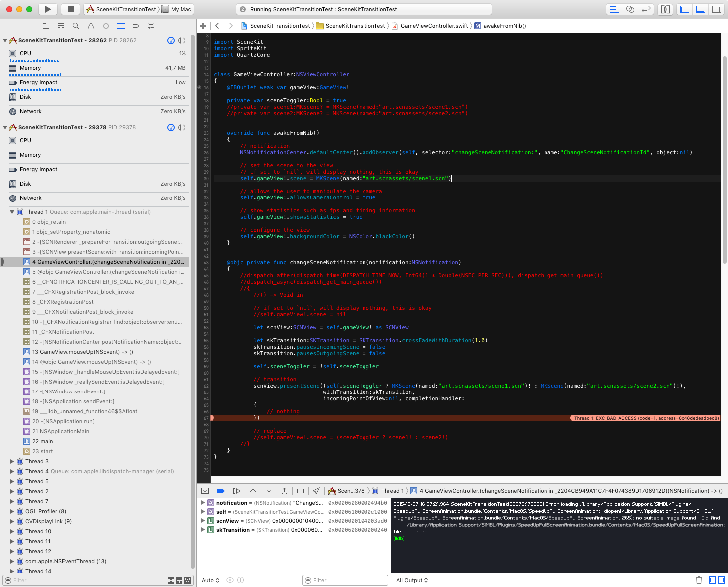Toggle the Navigator panel visibility
728x587 pixels.
[685, 9]
